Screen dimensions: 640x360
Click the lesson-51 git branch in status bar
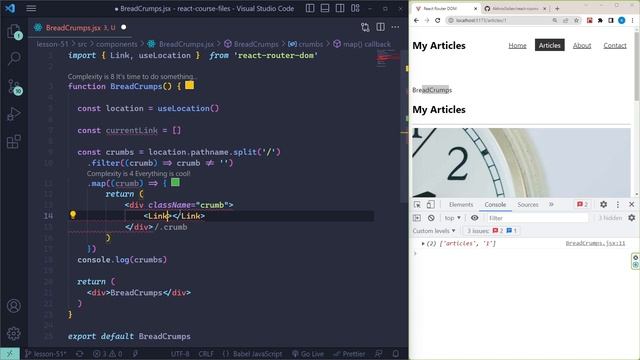click(x=45, y=354)
